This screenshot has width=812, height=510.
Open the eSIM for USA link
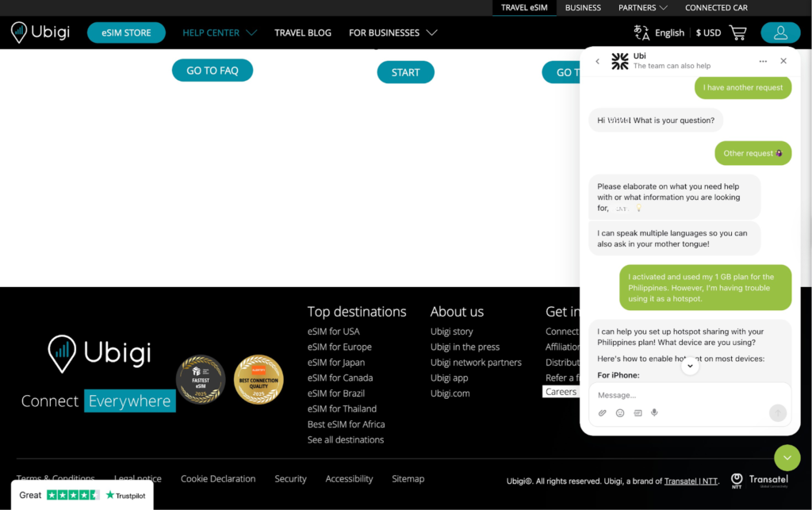click(x=334, y=332)
